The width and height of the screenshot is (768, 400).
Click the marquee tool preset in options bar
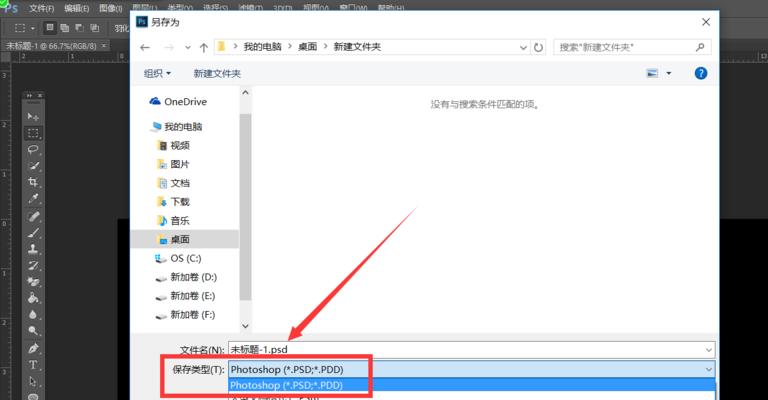tap(20, 28)
